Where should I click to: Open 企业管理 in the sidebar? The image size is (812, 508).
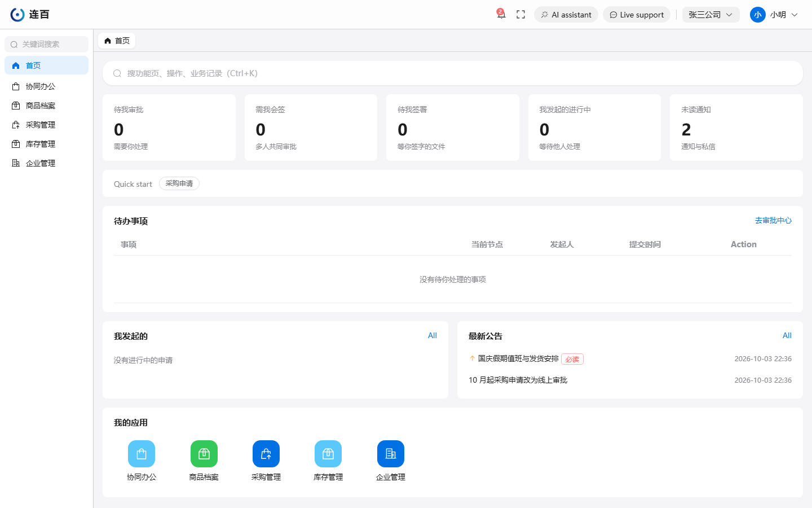click(x=46, y=163)
